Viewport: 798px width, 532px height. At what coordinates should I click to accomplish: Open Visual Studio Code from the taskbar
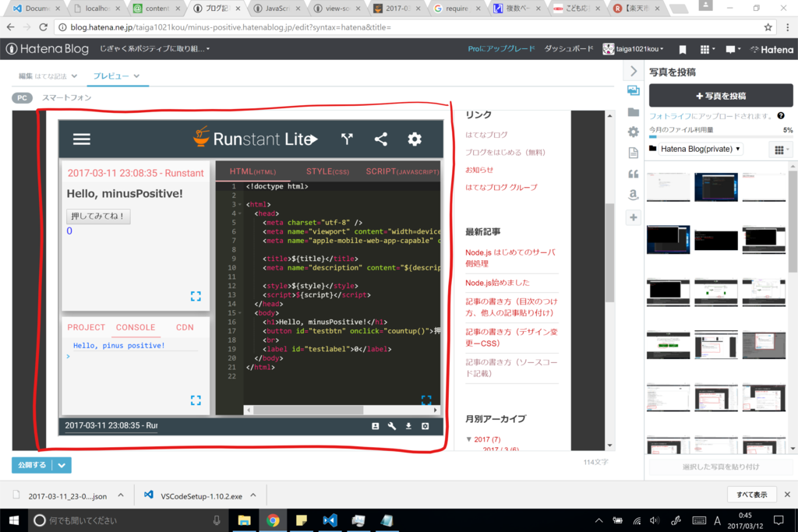pyautogui.click(x=330, y=520)
